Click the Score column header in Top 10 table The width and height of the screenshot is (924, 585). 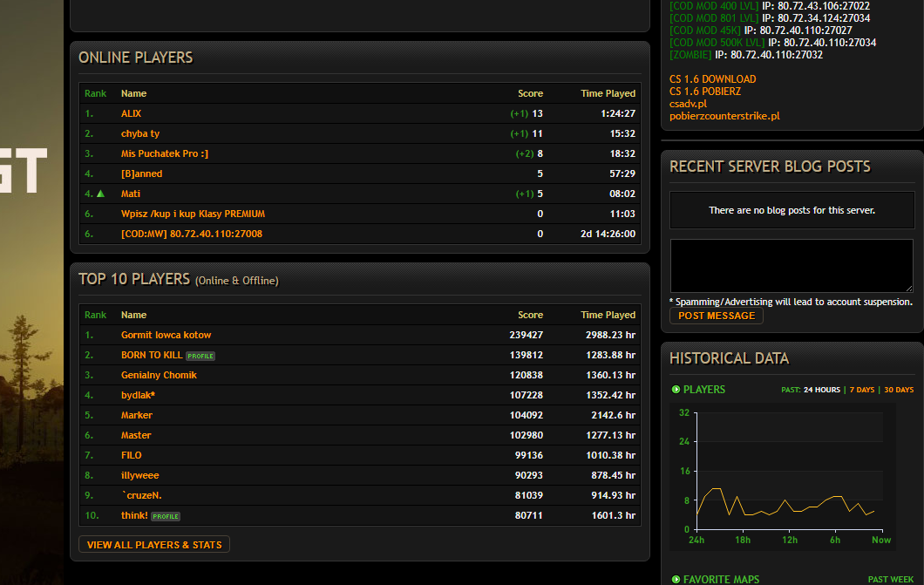[x=530, y=315]
